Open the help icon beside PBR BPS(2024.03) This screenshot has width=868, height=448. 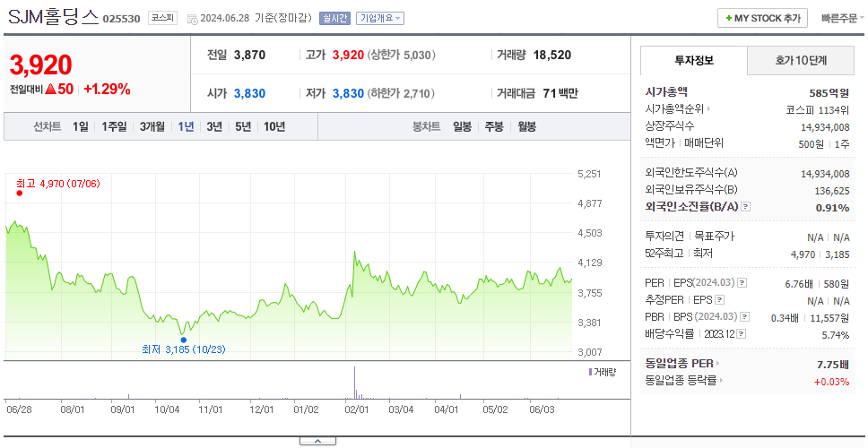coord(745,317)
